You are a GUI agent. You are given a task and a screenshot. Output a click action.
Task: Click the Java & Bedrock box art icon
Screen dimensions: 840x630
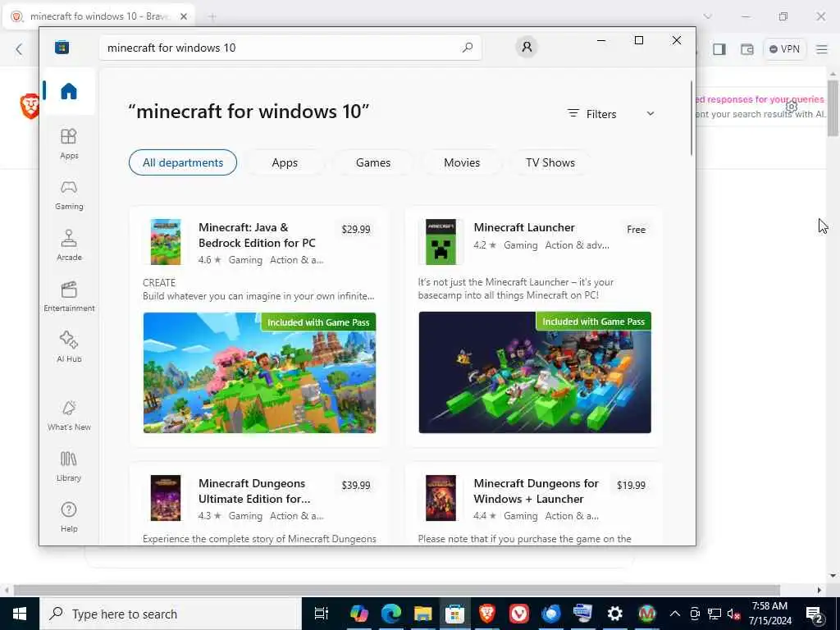pyautogui.click(x=166, y=242)
